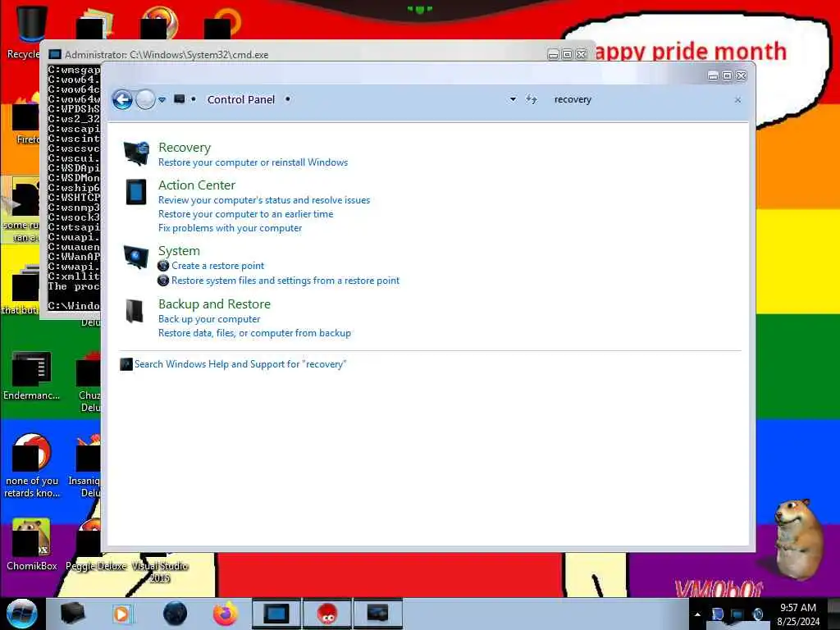Open the ChomikBox desktop icon
This screenshot has height=630, width=840.
[x=31, y=545]
